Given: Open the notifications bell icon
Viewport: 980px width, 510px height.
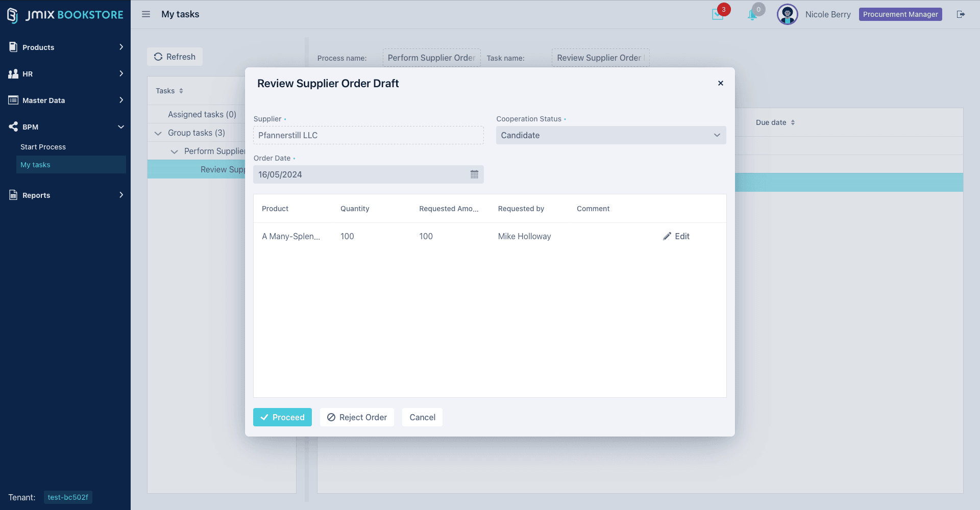Looking at the screenshot, I should pos(752,15).
